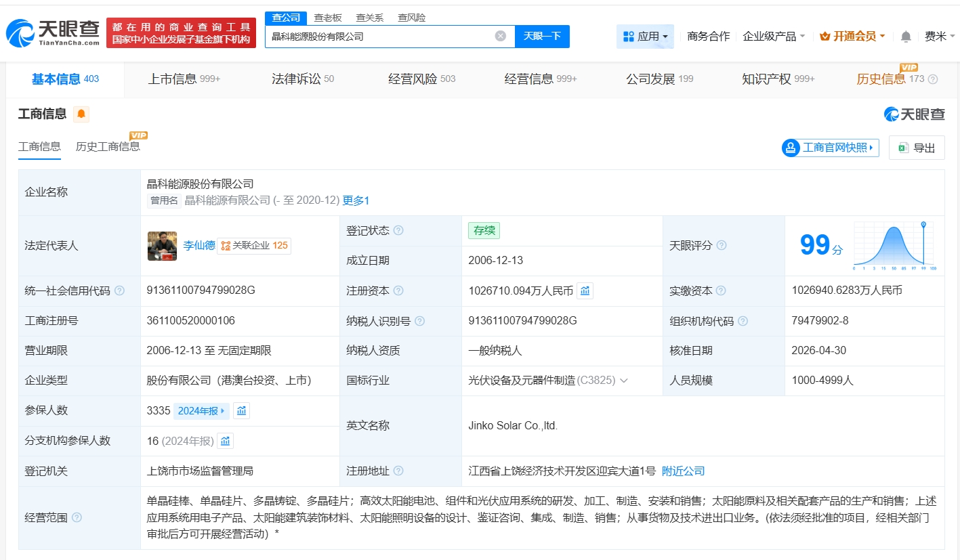Click the 工商官网快照 button
Viewport: 960px width, 560px height.
point(830,148)
